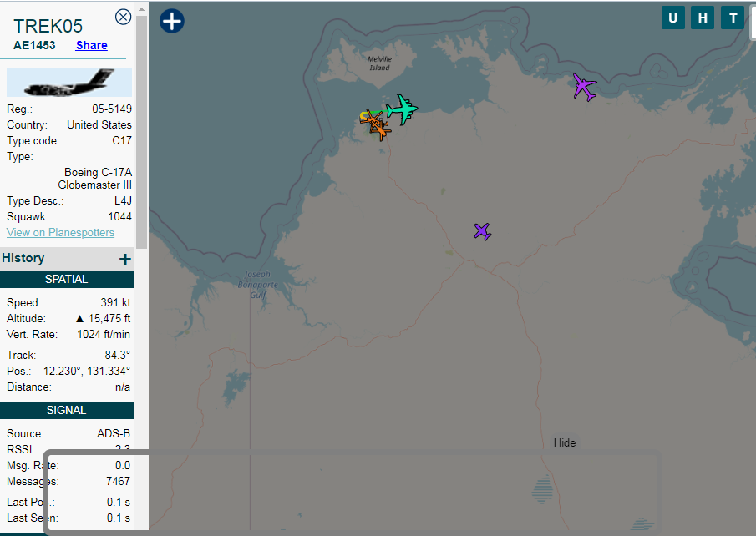Click the squawk value 1044
Screen dimensions: 756x536
[x=119, y=216]
